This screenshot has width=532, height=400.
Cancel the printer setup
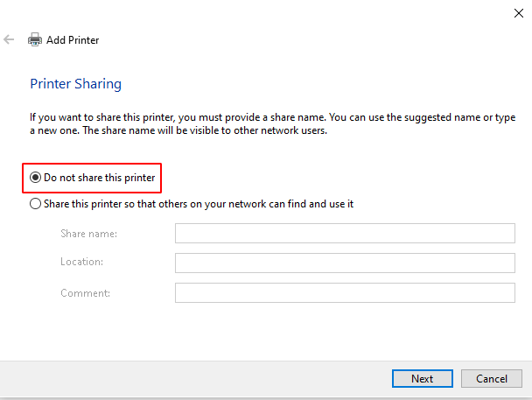pyautogui.click(x=491, y=378)
